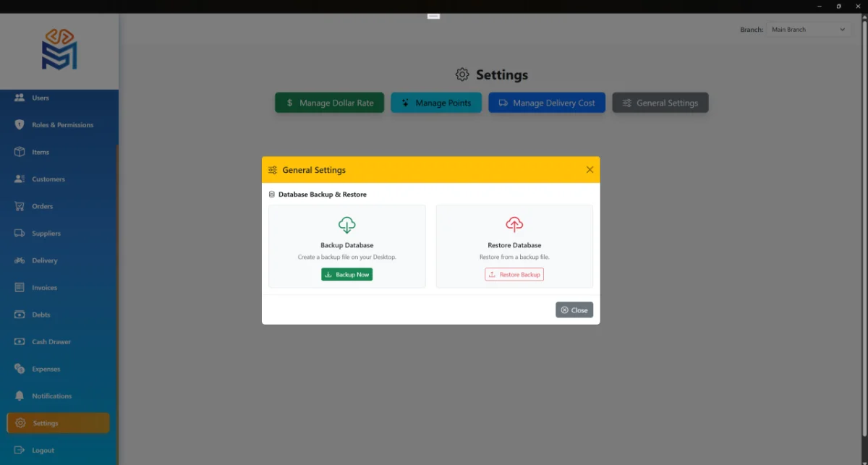Click the Invoices receipt icon
Viewport: 868px width, 465px height.
(x=20, y=287)
